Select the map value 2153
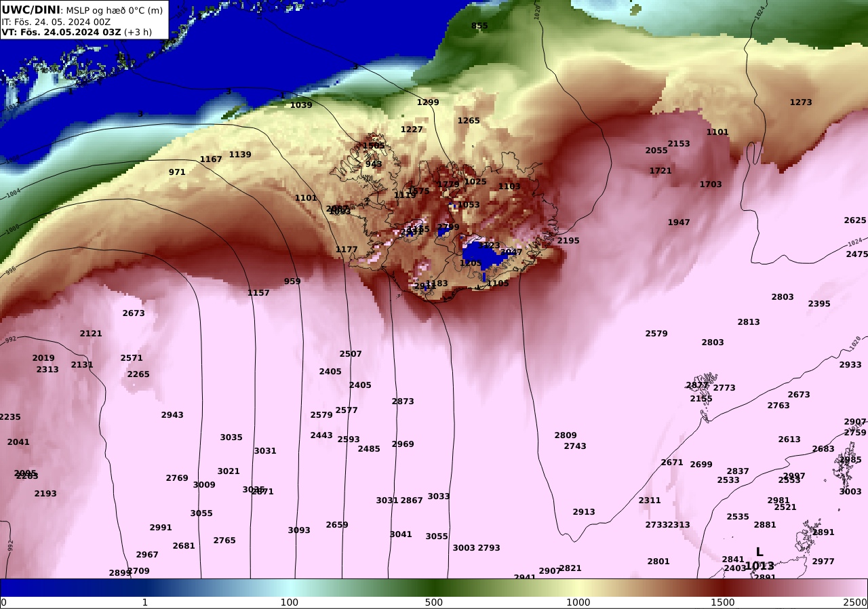 (679, 144)
